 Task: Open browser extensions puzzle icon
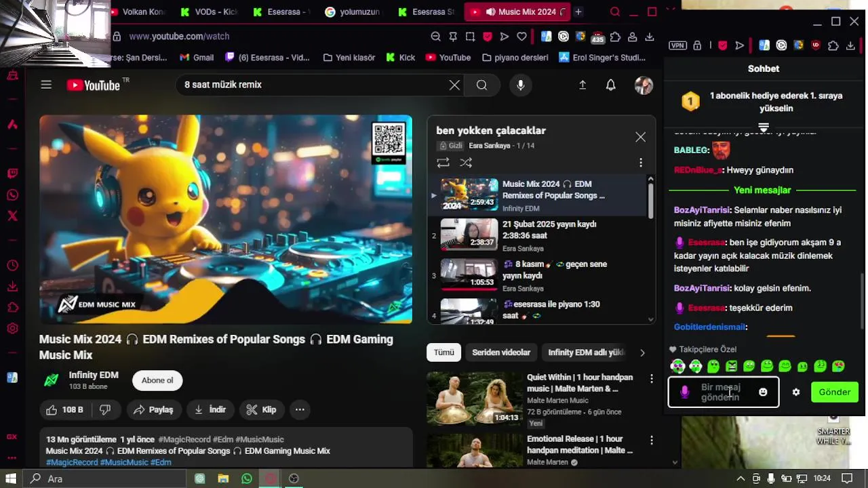[615, 37]
